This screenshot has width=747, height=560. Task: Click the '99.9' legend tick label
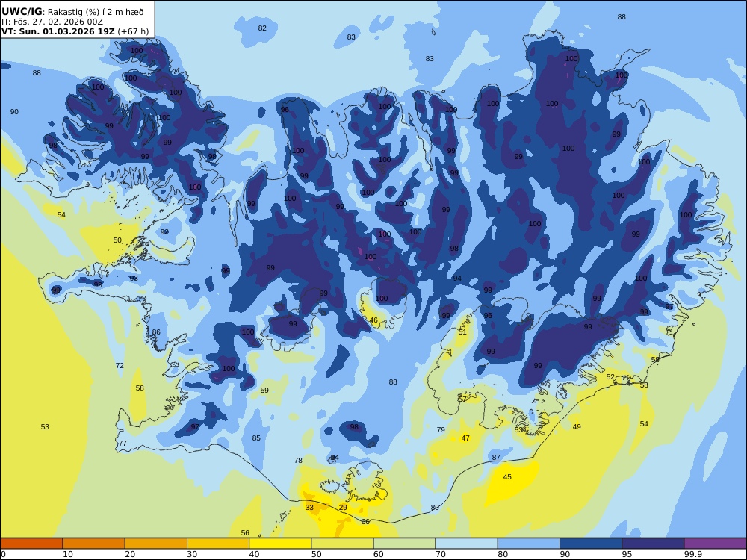pos(692,554)
